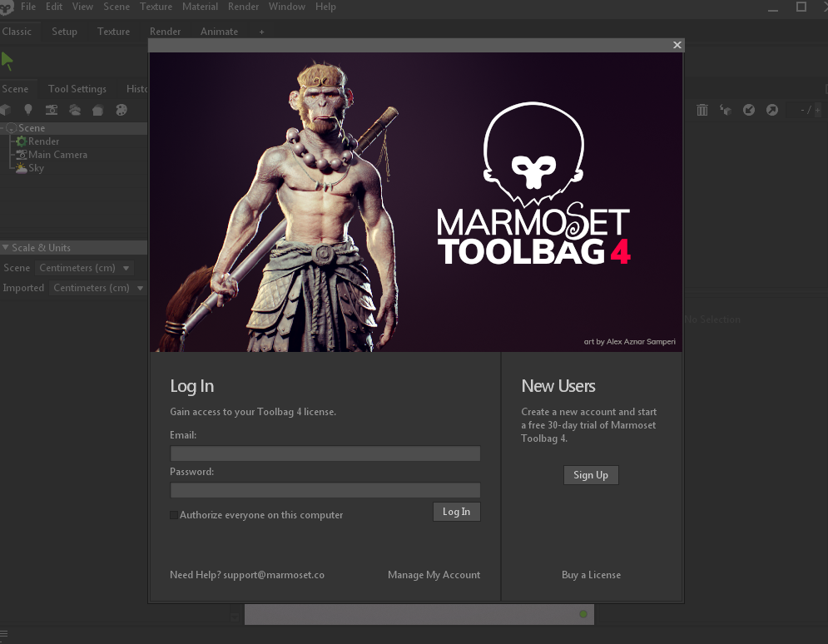Open the Texture menu in menu bar
This screenshot has height=644, width=828.
[156, 7]
